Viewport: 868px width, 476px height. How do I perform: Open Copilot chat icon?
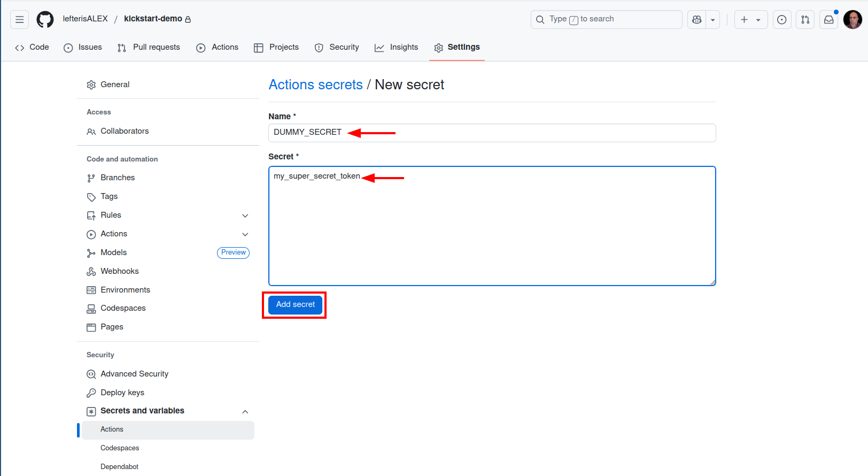point(696,20)
